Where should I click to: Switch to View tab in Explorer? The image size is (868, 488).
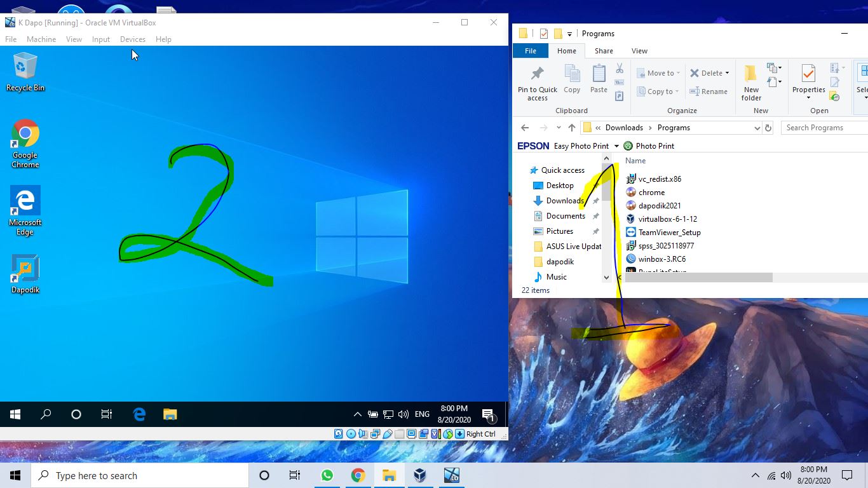point(639,51)
